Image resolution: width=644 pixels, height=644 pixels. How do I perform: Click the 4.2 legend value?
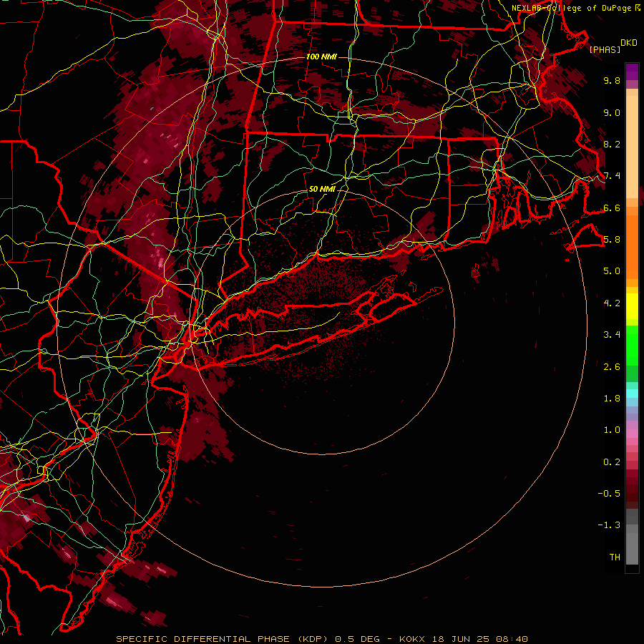tap(612, 303)
